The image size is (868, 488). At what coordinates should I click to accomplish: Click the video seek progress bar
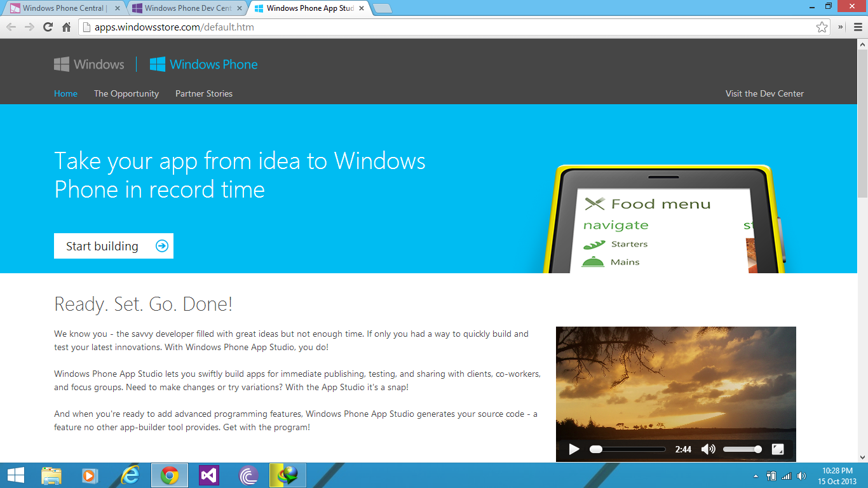pyautogui.click(x=627, y=449)
